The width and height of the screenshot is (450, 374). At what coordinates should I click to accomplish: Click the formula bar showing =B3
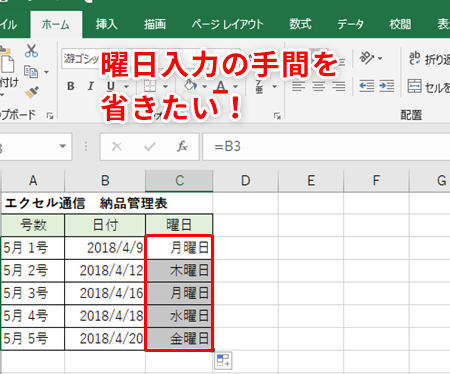pos(326,147)
